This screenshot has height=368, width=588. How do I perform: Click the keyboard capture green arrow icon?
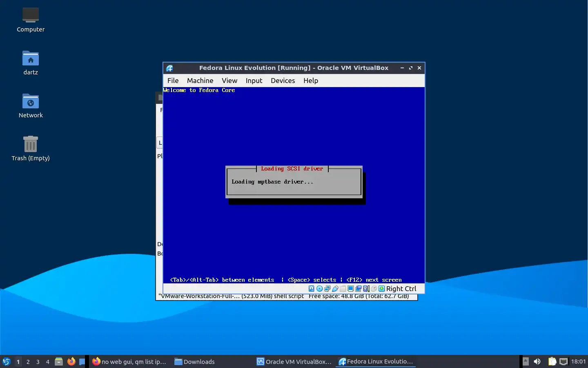pyautogui.click(x=381, y=289)
